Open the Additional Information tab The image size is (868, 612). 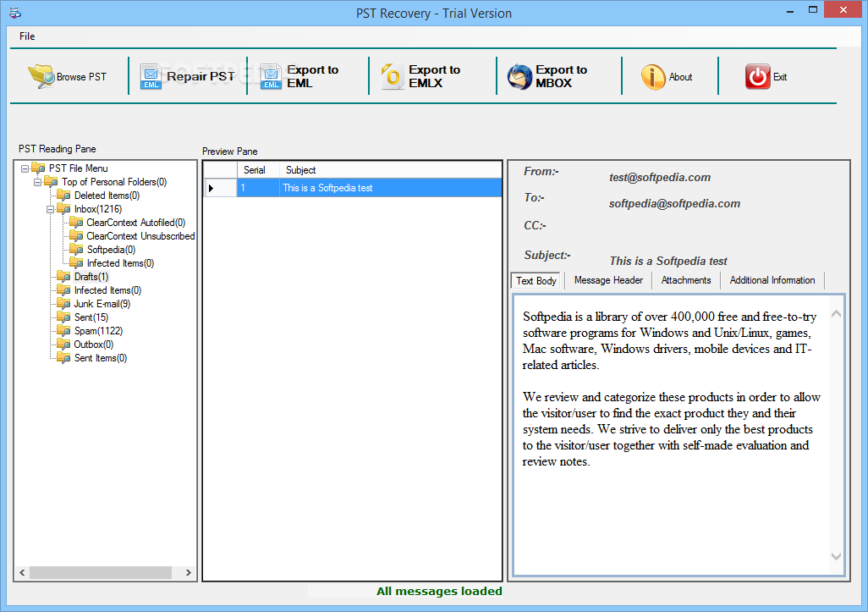(772, 280)
